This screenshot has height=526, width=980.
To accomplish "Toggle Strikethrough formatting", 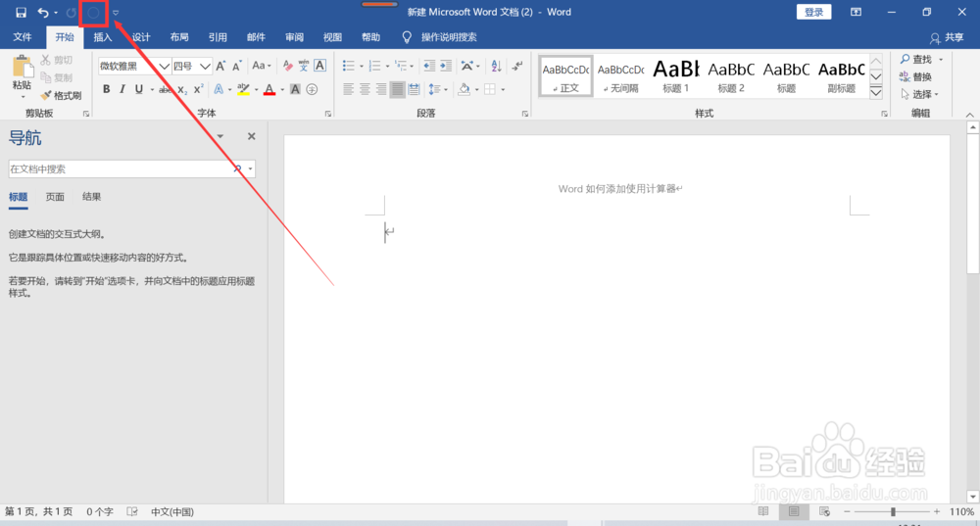I will point(165,89).
